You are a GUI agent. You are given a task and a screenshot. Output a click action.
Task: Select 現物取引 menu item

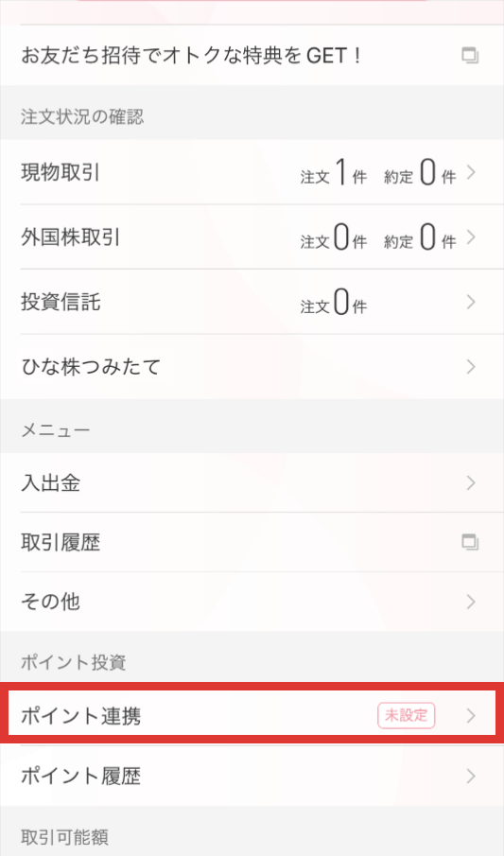click(x=252, y=172)
